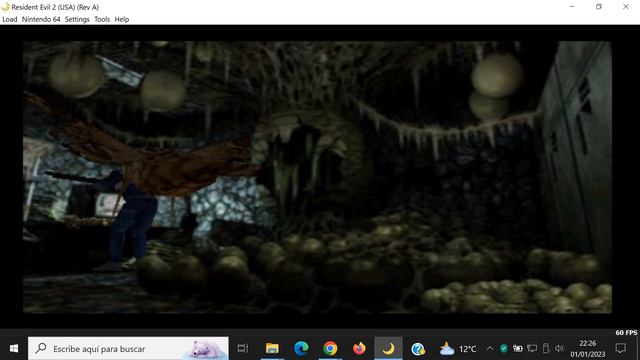Click the battery tray icon
Screen dimensions: 640x360
tap(518, 349)
